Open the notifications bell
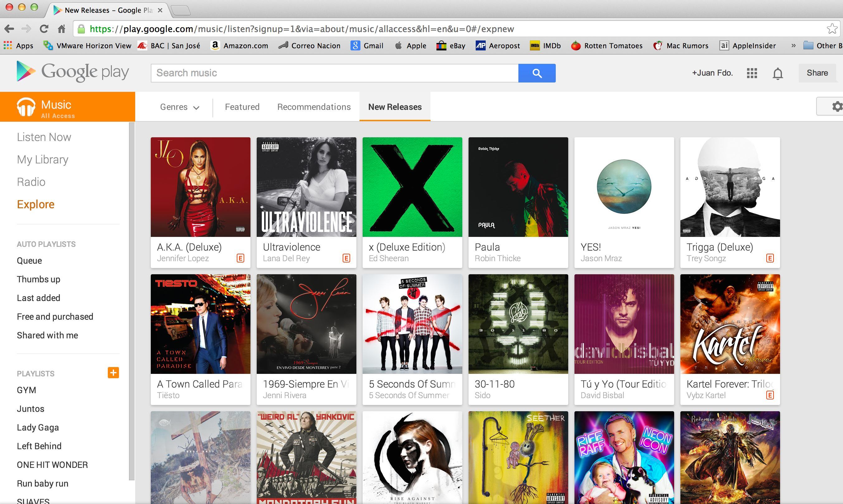This screenshot has height=504, width=843. click(x=777, y=73)
